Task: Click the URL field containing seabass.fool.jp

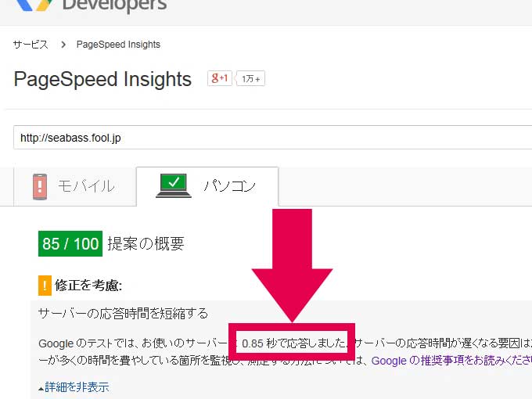Action: click(x=272, y=138)
